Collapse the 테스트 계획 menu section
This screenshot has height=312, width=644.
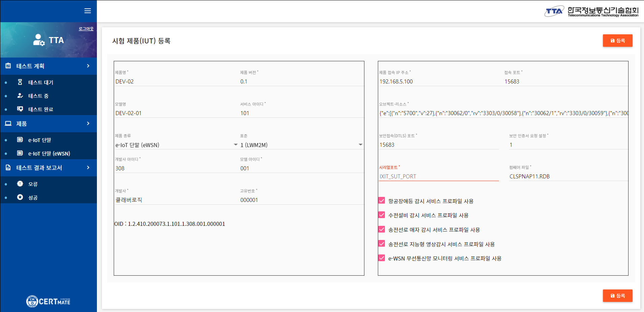[48, 66]
